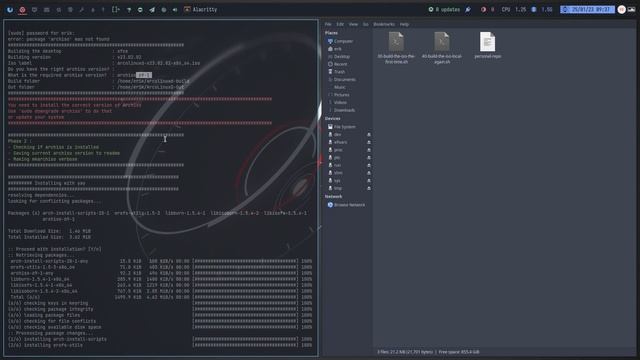Screen dimensions: 640x360
Task: Select the personal-repo text file
Action: tap(487, 45)
